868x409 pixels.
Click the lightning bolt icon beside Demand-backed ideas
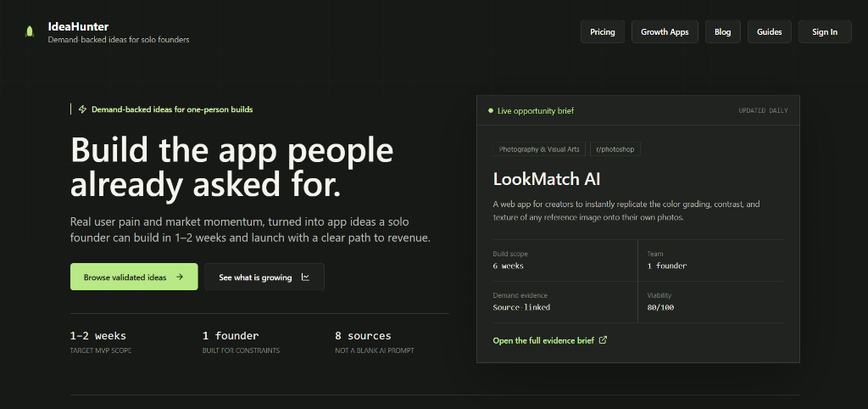click(x=83, y=109)
